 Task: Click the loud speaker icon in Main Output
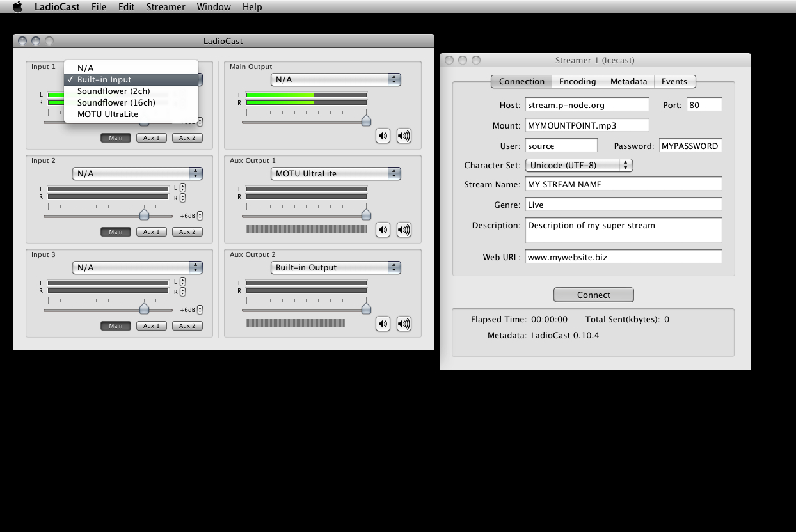pos(404,136)
